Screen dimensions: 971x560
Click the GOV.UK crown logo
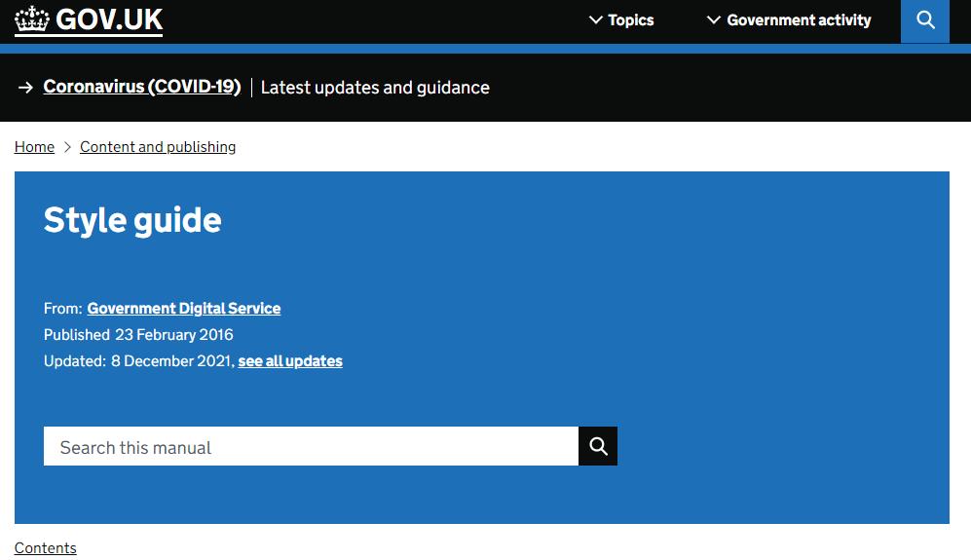(x=32, y=19)
